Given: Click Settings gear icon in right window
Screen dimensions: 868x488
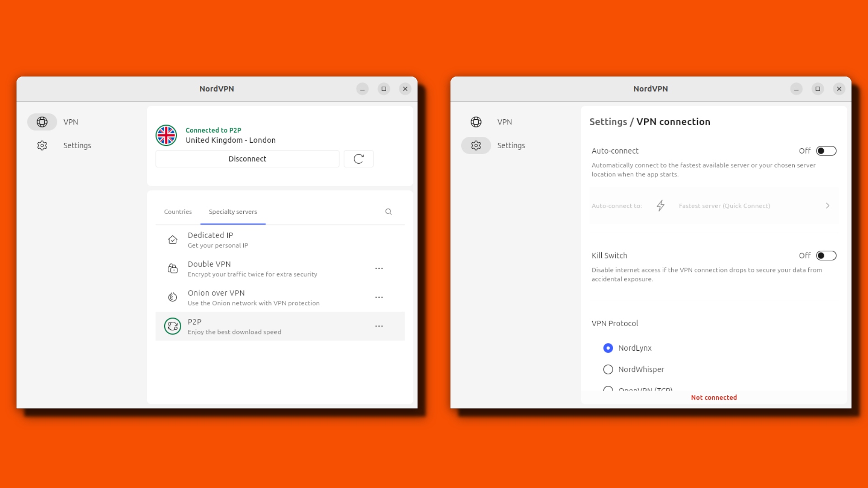Looking at the screenshot, I should pyautogui.click(x=476, y=145).
